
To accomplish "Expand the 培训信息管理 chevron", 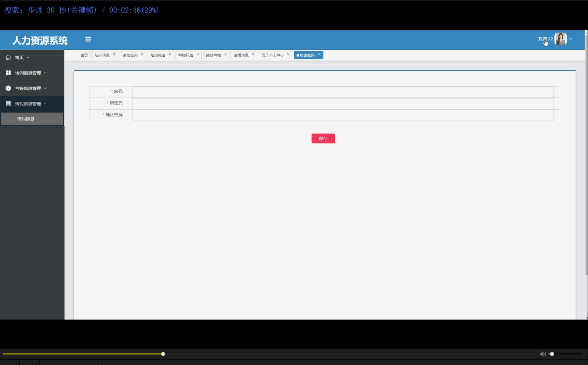I will coord(45,73).
